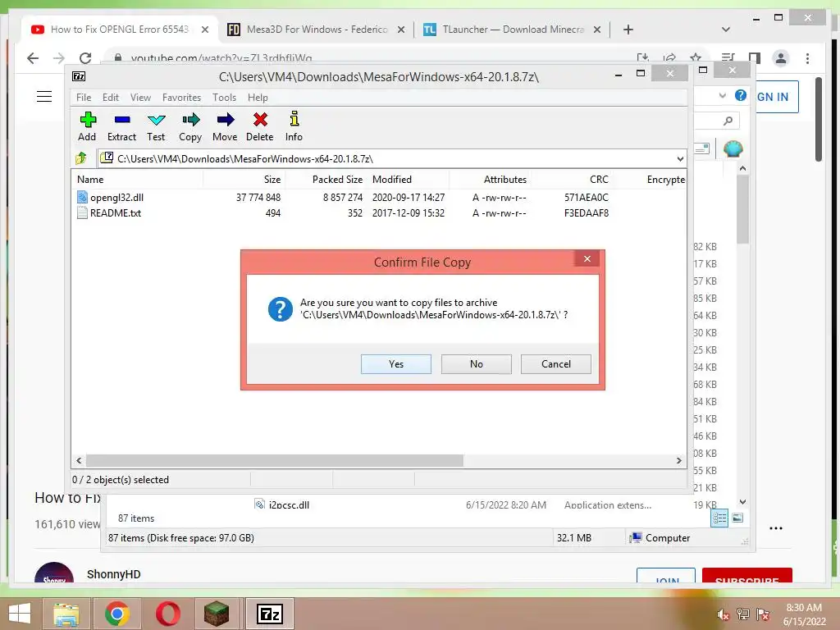
Task: Open the View menu
Action: (140, 98)
